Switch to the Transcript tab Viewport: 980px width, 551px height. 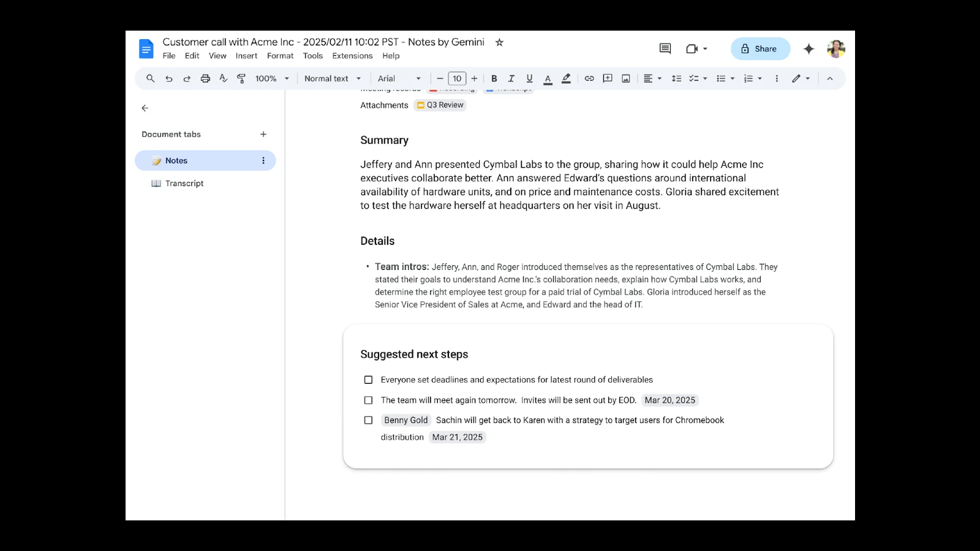[184, 183]
